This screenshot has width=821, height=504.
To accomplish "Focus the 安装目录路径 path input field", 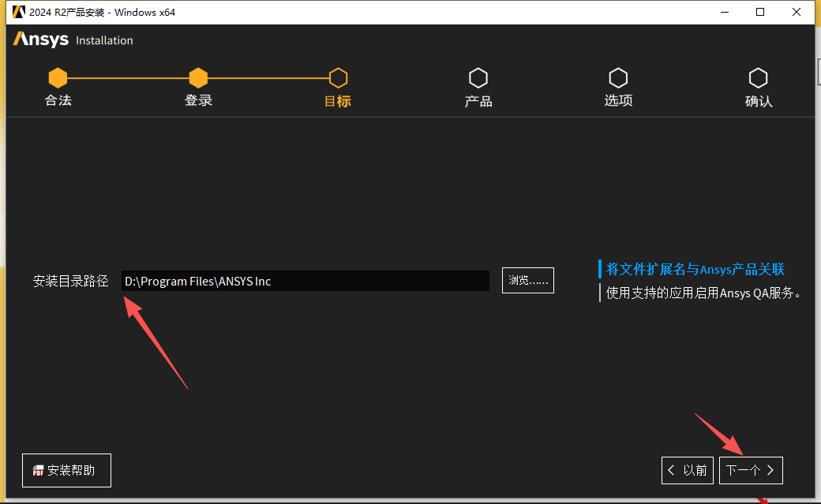I will tap(305, 281).
